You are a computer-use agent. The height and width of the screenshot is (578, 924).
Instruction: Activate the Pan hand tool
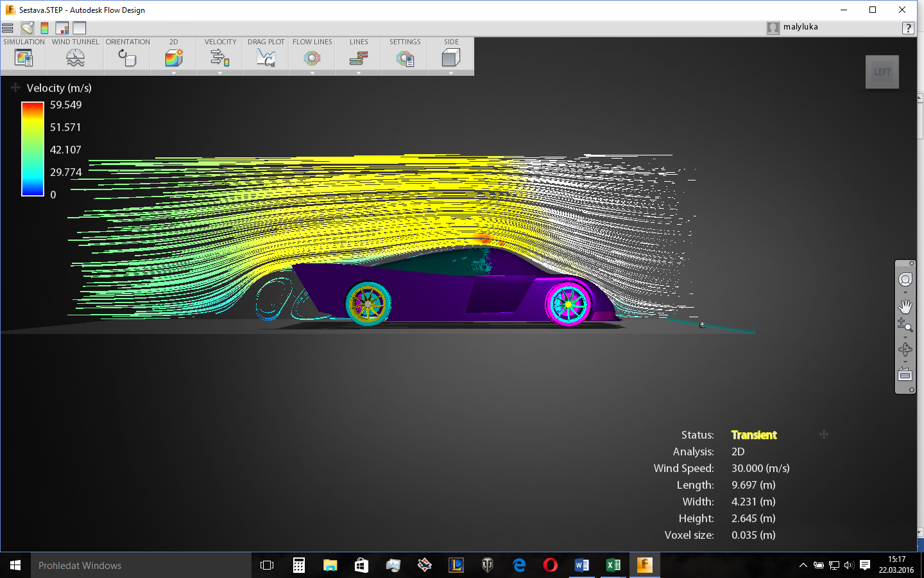[905, 306]
